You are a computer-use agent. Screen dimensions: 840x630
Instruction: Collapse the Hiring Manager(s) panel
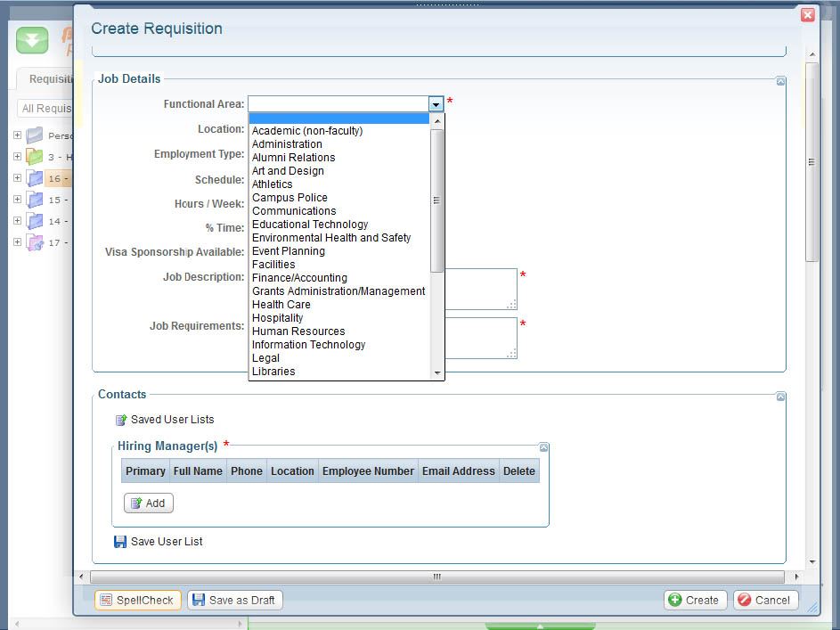point(543,447)
